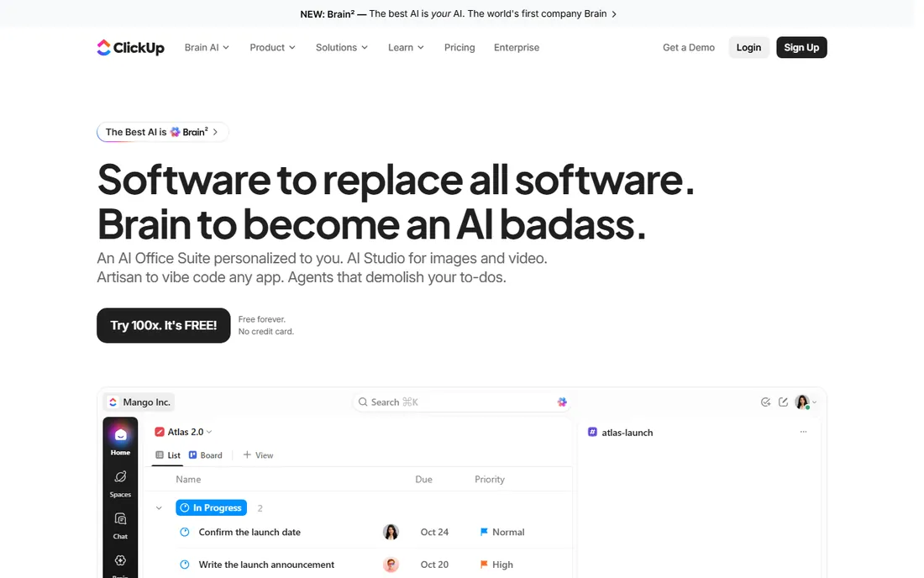Open the Enterprise page
The image size is (924, 578).
517,47
